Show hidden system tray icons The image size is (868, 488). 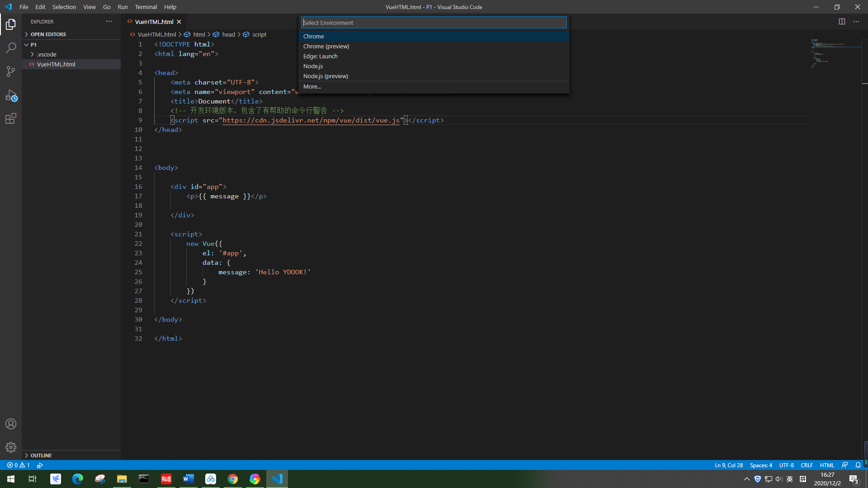coord(747,479)
